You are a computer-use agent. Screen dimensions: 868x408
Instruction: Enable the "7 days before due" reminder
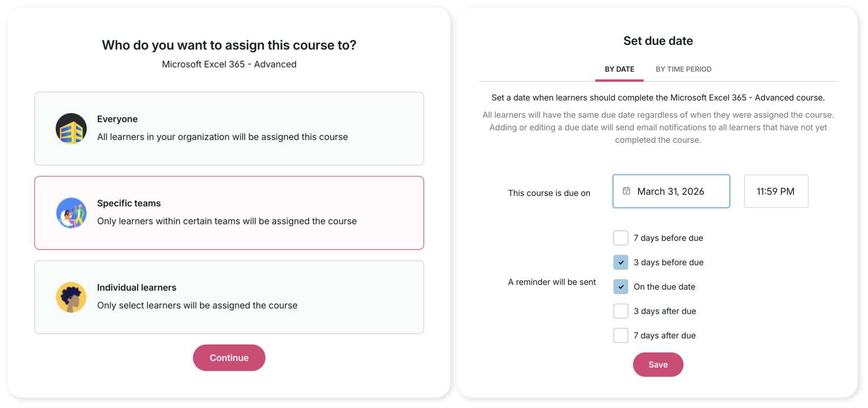621,237
